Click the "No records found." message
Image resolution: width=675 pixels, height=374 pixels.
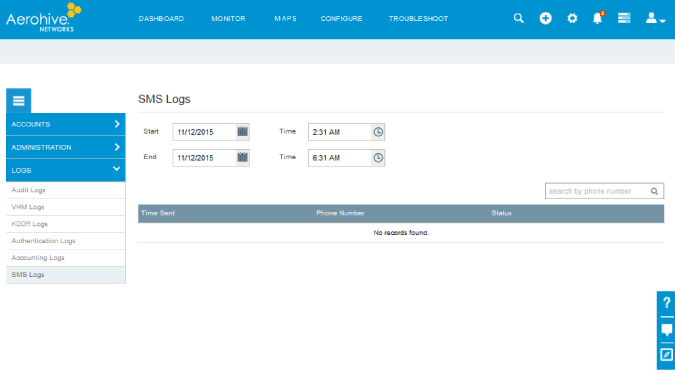coord(401,232)
